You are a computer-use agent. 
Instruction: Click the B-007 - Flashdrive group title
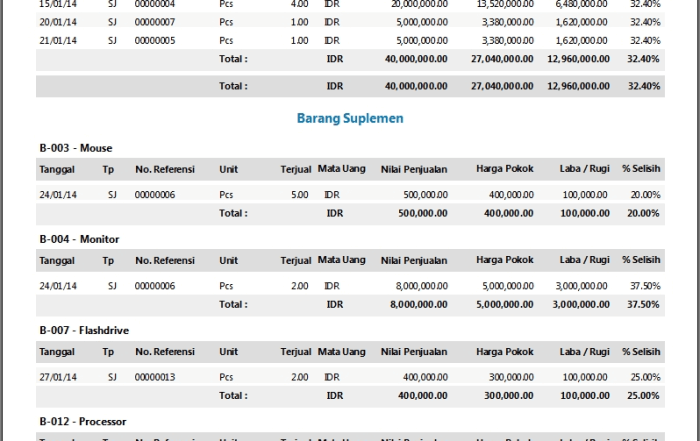pos(84,330)
